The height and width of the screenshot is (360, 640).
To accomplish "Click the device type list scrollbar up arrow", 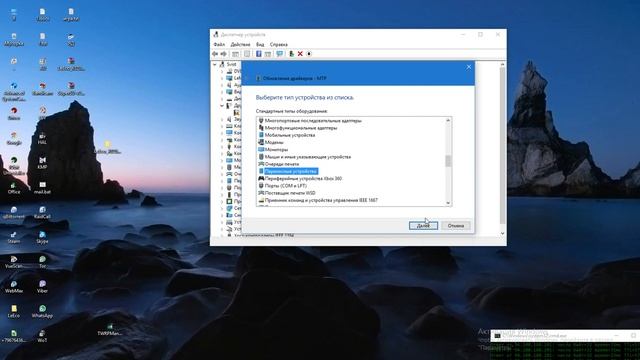I will (x=448, y=120).
